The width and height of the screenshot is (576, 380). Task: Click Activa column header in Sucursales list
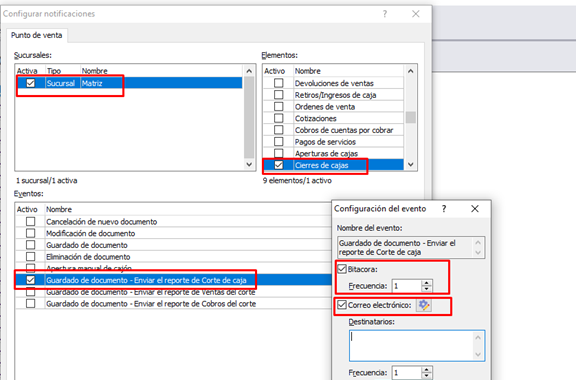point(27,71)
